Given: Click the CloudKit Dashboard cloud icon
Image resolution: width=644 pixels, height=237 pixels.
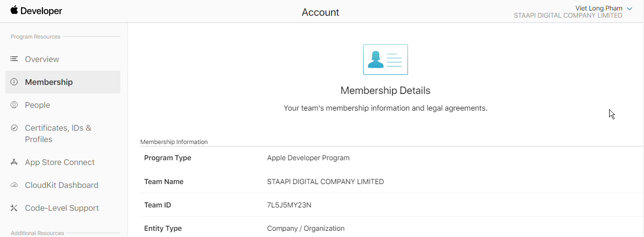Looking at the screenshot, I should coord(14,185).
